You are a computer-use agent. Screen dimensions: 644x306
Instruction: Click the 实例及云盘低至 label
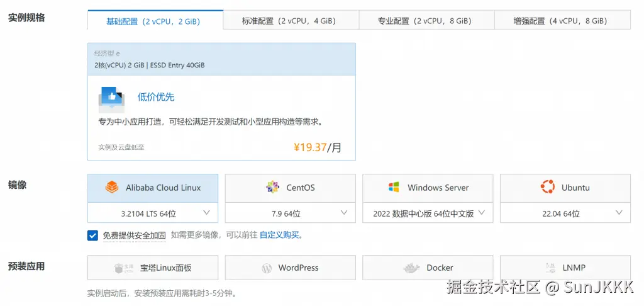(x=121, y=147)
